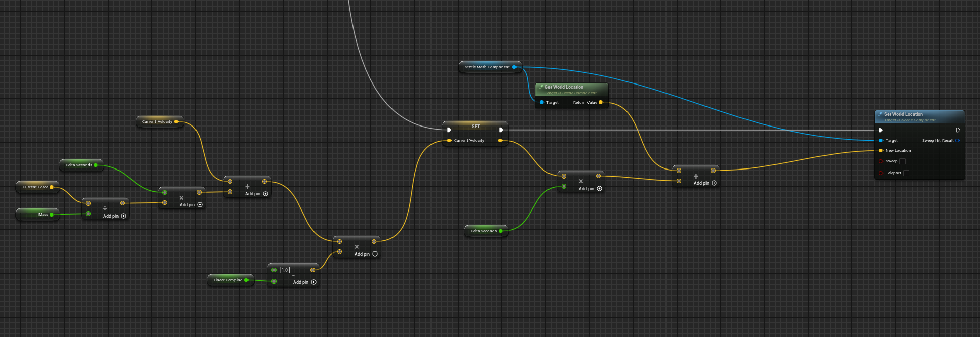The height and width of the screenshot is (337, 980).
Task: Click the Mass node's green output pin
Action: (52, 215)
